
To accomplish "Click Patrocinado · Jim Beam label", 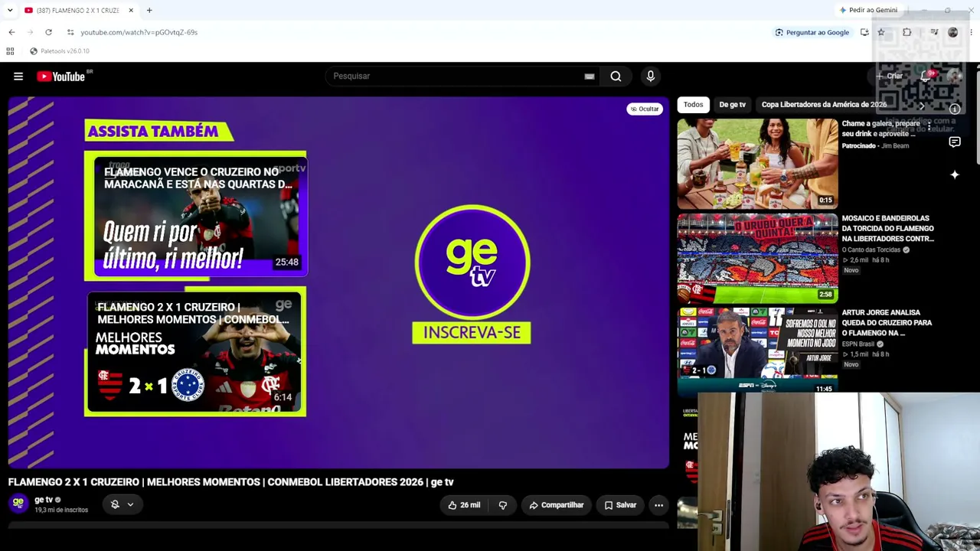I will pyautogui.click(x=875, y=145).
